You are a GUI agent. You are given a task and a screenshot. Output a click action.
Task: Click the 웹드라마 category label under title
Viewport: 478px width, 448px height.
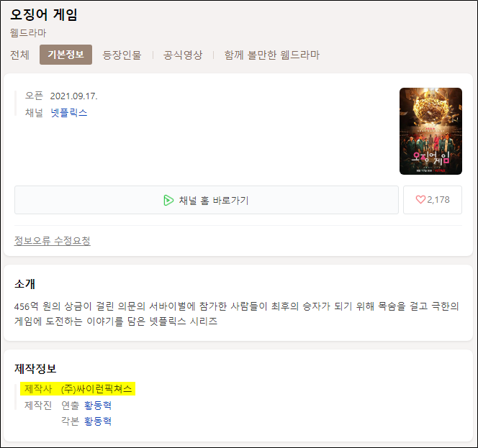(28, 33)
